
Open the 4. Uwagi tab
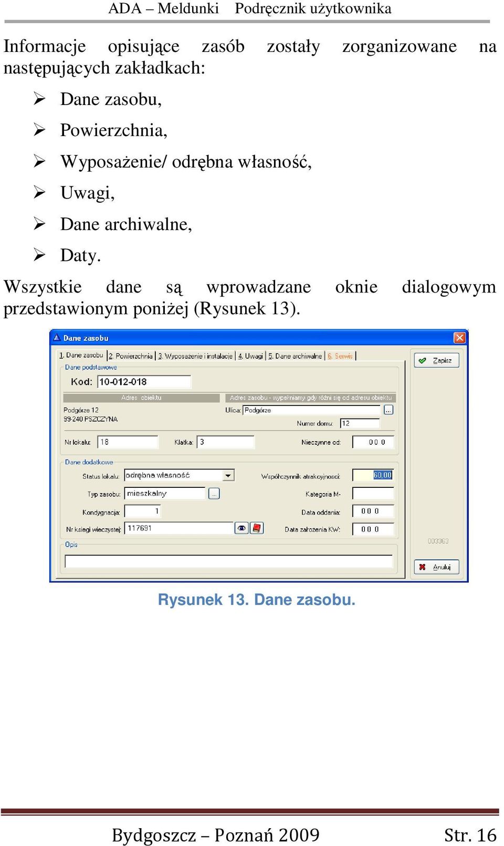point(250,356)
